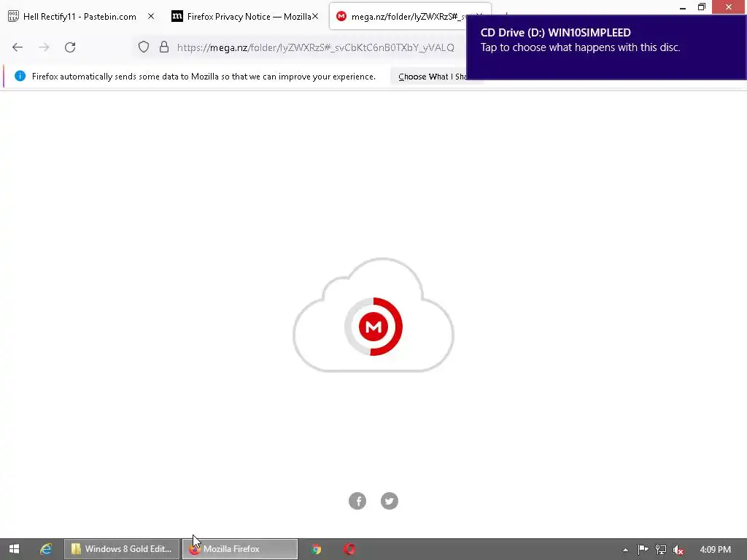Open Action Center flag icon

[x=643, y=550]
